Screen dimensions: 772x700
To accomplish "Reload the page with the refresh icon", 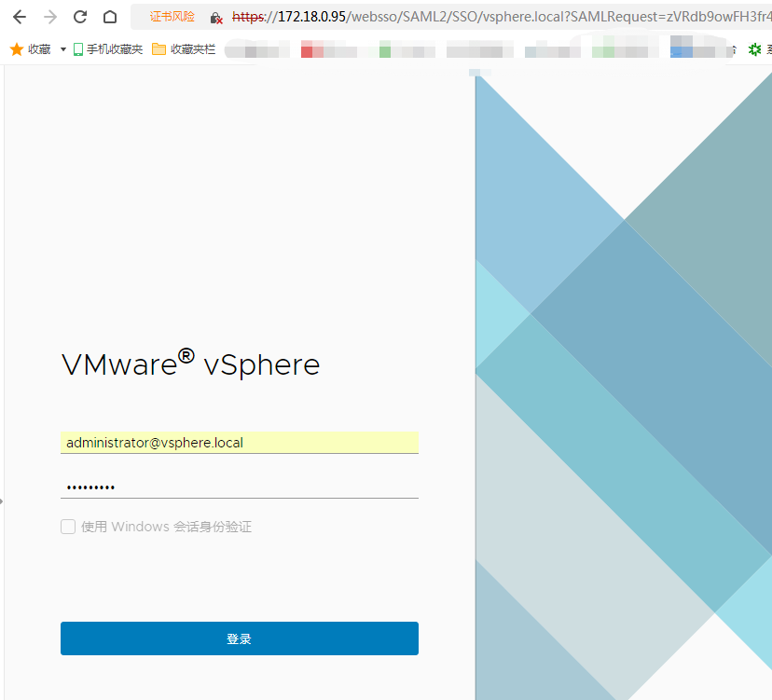I will (x=80, y=17).
